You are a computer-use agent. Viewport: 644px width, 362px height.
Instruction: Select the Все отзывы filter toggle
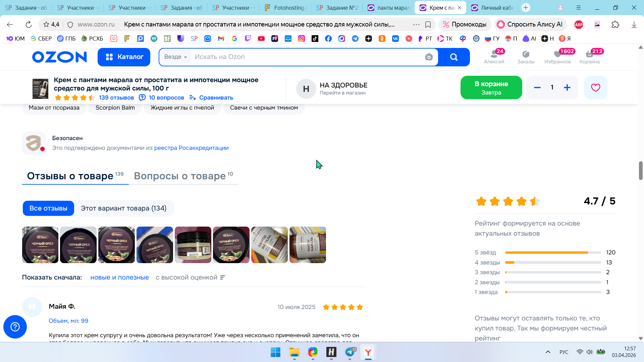coord(48,208)
